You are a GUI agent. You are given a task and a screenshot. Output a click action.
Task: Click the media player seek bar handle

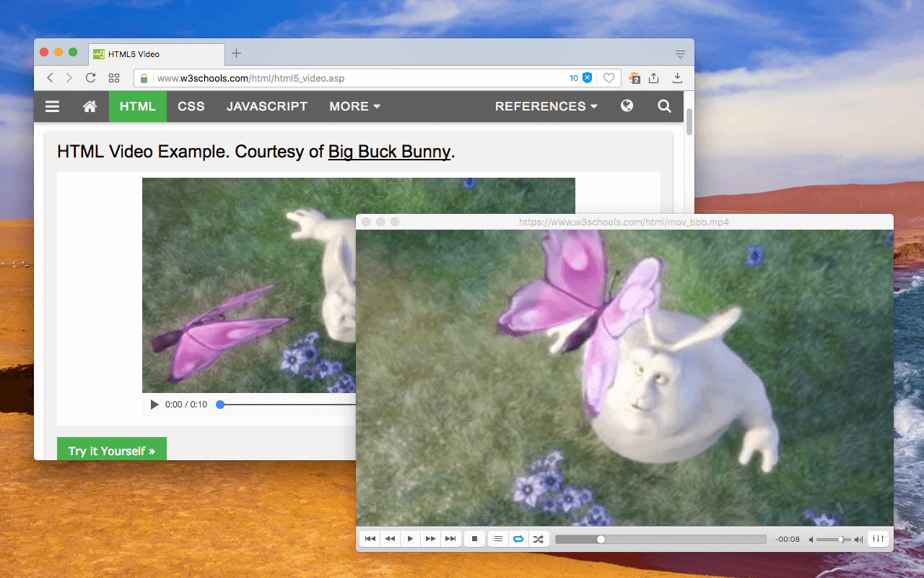pyautogui.click(x=601, y=539)
